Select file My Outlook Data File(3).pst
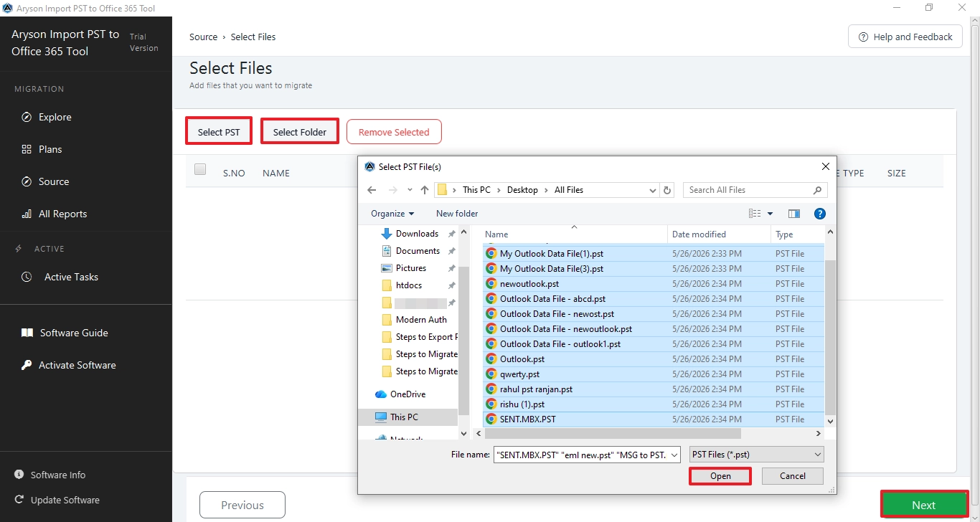The image size is (980, 522). (x=654, y=269)
